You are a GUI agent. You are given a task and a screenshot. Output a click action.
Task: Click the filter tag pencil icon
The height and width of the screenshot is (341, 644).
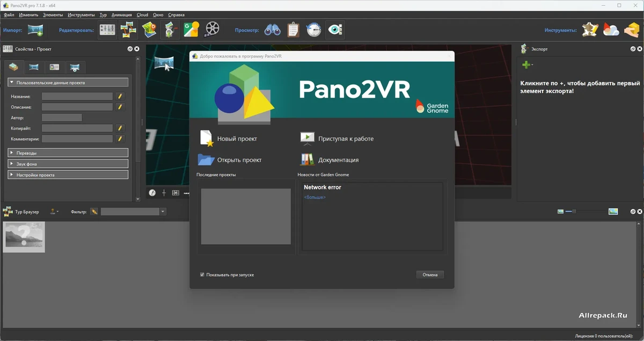[x=94, y=212]
